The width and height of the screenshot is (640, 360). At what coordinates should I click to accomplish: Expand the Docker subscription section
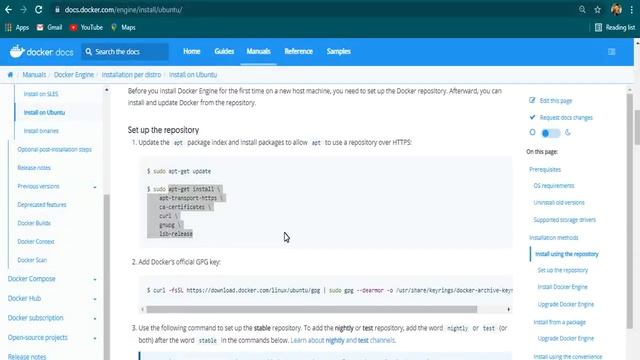95,319
